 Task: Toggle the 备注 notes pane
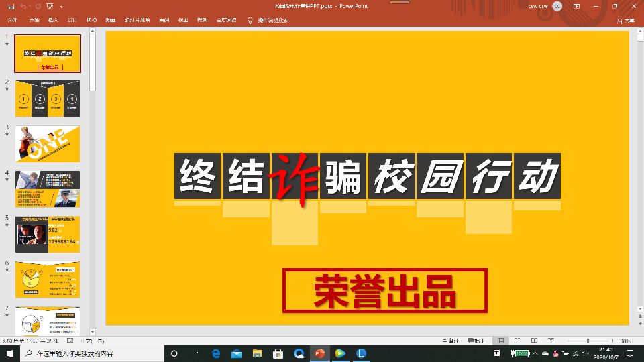point(450,341)
